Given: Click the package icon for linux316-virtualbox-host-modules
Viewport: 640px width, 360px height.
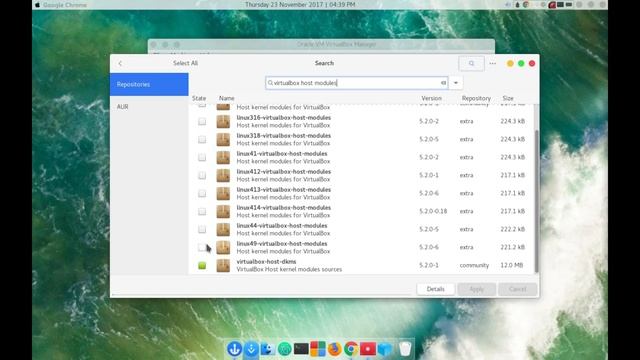Looking at the screenshot, I should pos(223,122).
